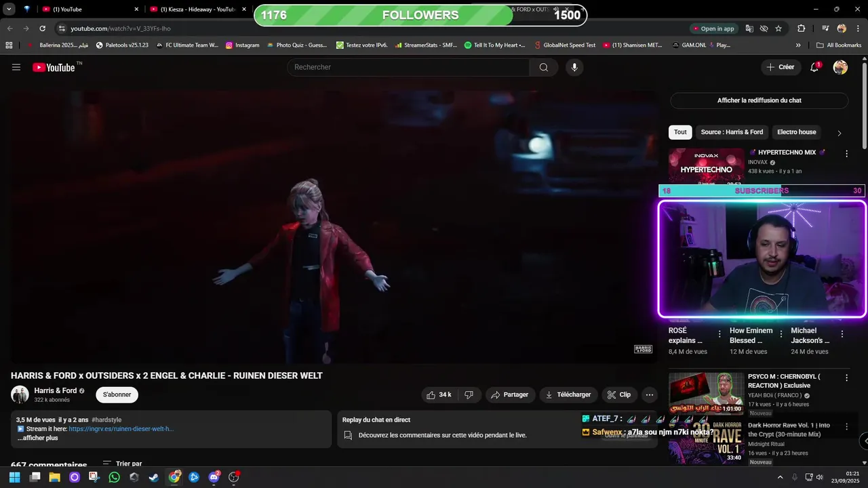Select Electro house filter chip
The image size is (868, 488).
click(796, 132)
